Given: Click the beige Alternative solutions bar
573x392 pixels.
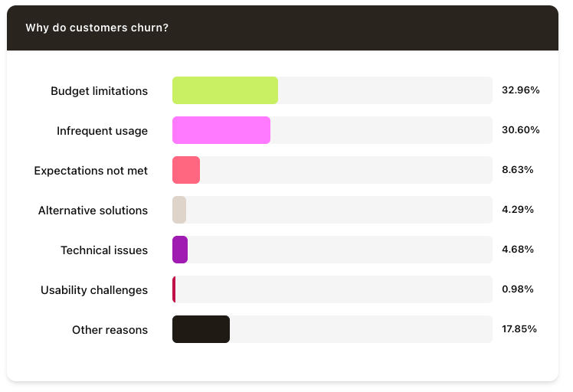Looking at the screenshot, I should click(x=179, y=210).
